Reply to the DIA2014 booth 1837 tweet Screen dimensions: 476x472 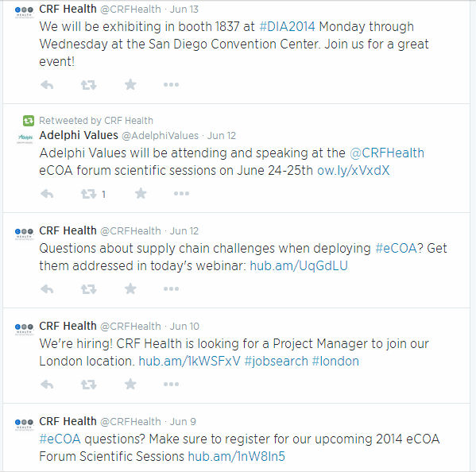[47, 85]
